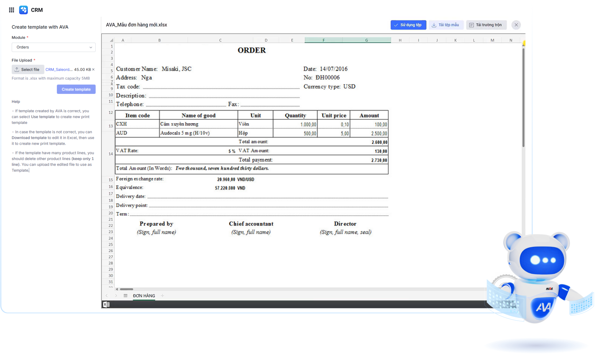604x364 pixels.
Task: Download template via Tải tệp mẫu
Action: point(445,25)
